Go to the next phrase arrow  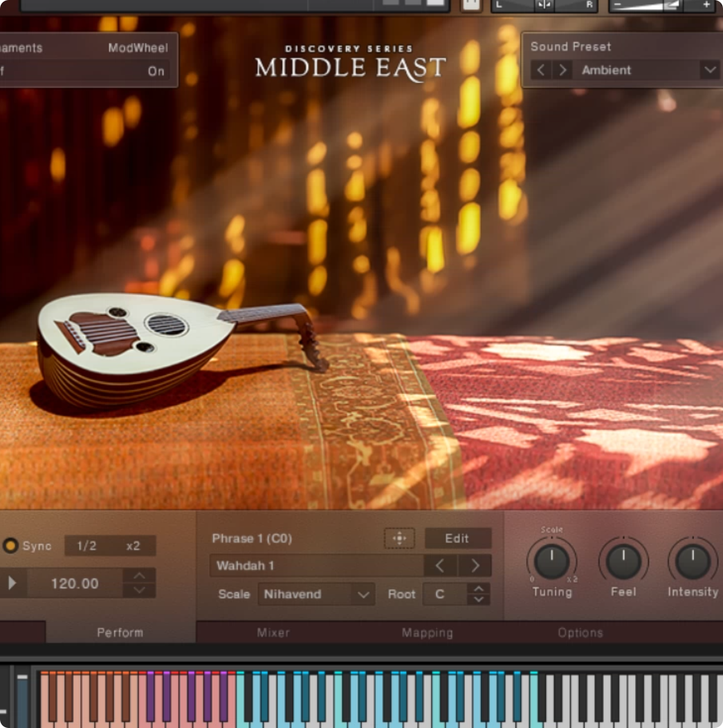coord(475,565)
